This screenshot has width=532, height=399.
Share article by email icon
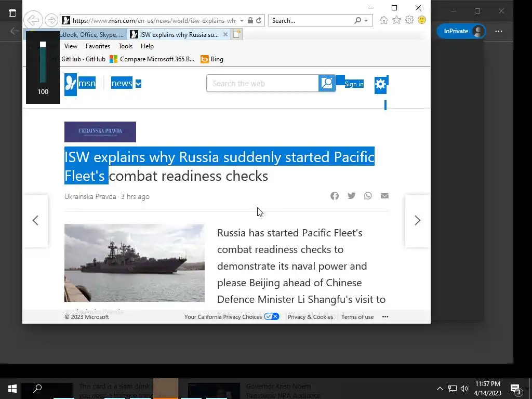point(384,196)
